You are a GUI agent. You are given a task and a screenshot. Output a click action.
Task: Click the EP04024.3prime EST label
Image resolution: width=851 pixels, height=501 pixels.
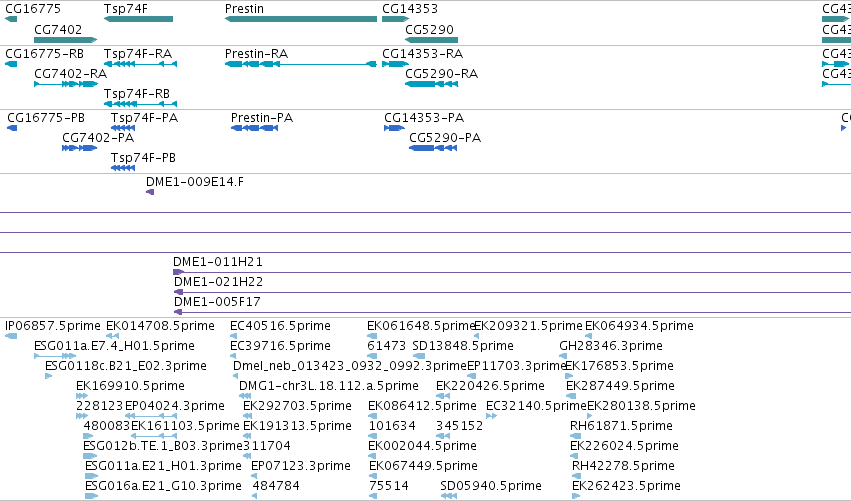(175, 406)
